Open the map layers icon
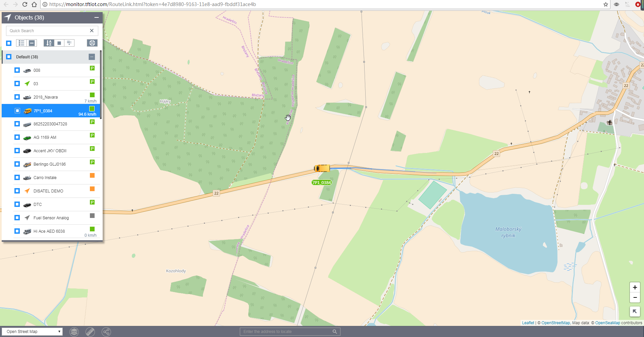644x337 pixels. (74, 332)
